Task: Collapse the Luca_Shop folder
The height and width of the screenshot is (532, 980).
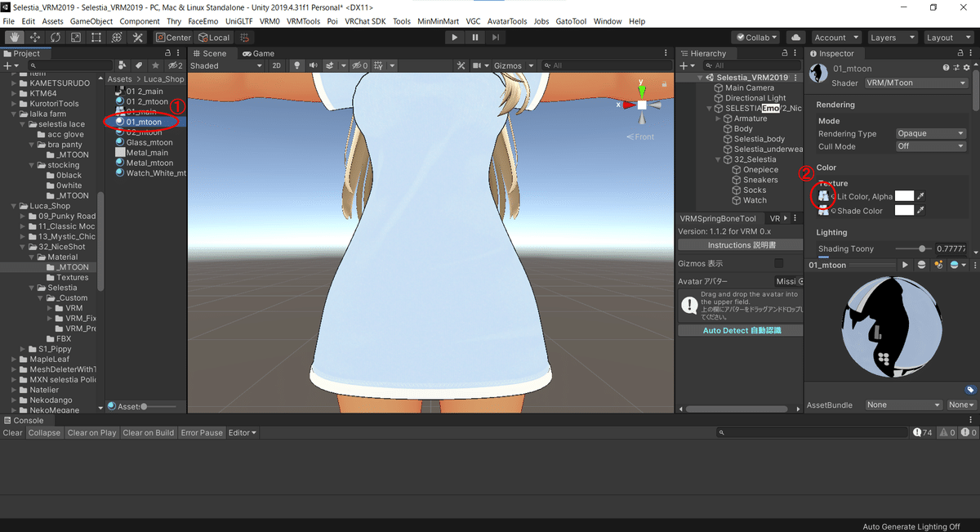Action: [13, 206]
